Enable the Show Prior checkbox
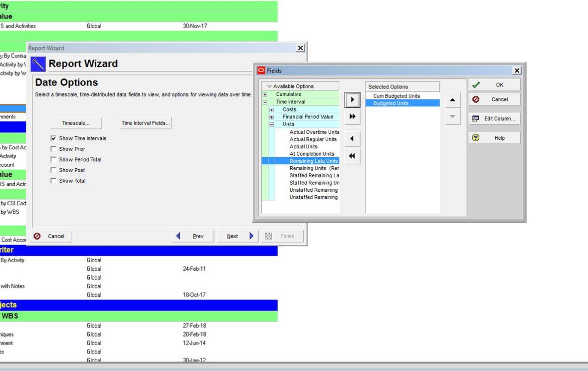 pos(53,149)
